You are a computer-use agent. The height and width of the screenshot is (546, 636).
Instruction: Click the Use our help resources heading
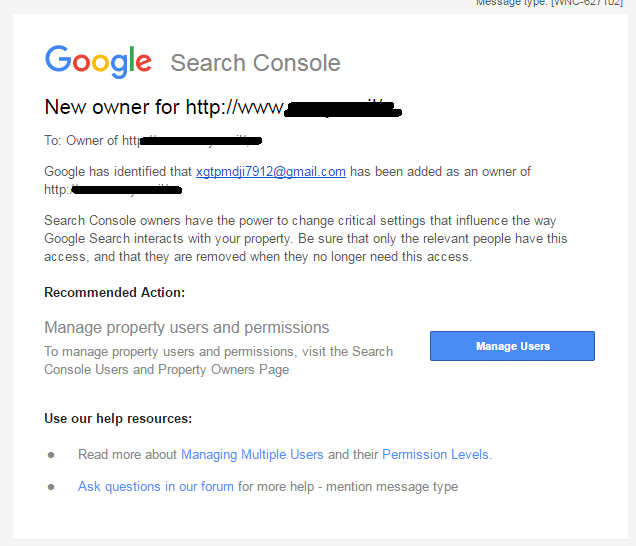118,418
